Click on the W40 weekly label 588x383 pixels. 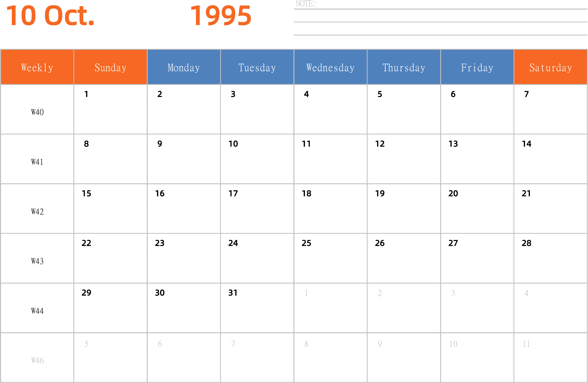(x=36, y=112)
